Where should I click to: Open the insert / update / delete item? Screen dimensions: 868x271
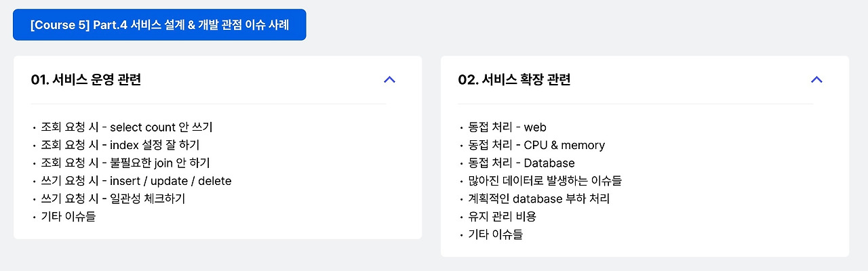click(136, 181)
